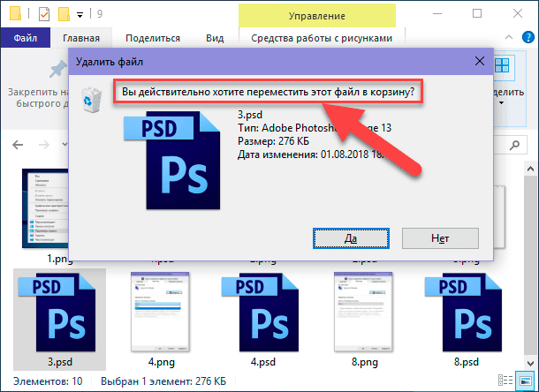Click the Properties checkmark icon in title bar
539x392 pixels.
point(44,14)
